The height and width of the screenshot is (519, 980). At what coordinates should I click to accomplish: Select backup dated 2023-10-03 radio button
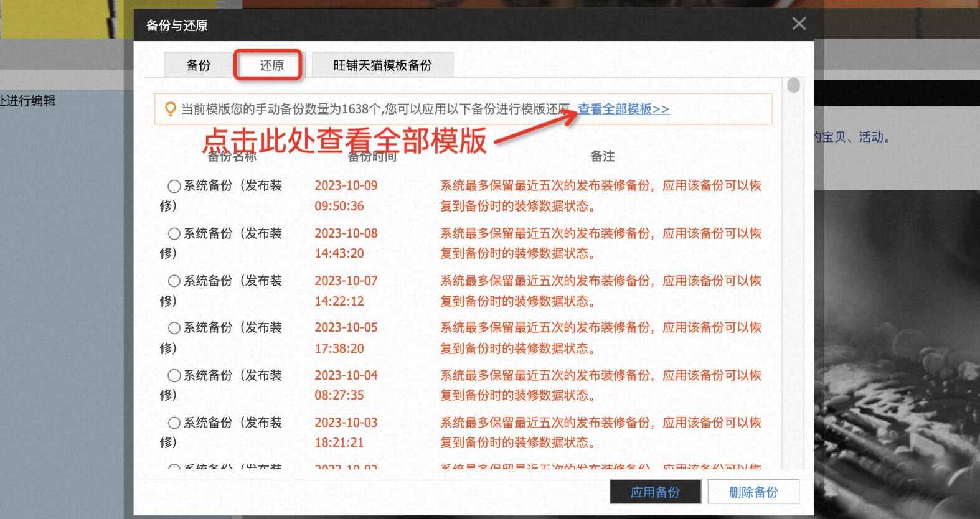174,423
